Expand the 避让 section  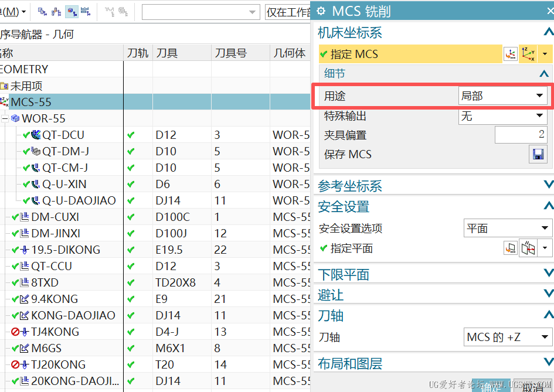(x=548, y=293)
